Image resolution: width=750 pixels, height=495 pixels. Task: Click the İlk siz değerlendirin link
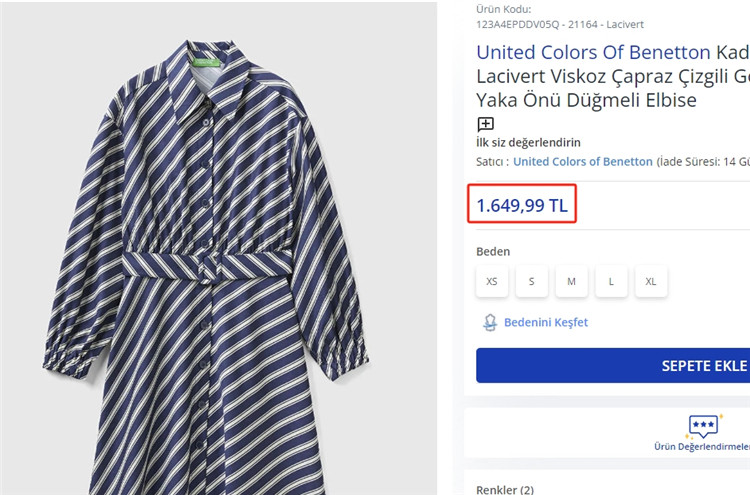point(528,143)
